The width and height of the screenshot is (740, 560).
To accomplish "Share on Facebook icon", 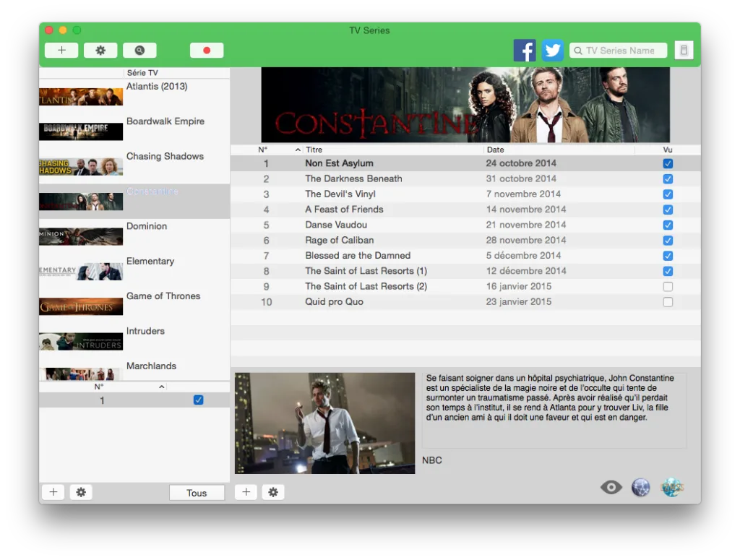I will (x=525, y=51).
